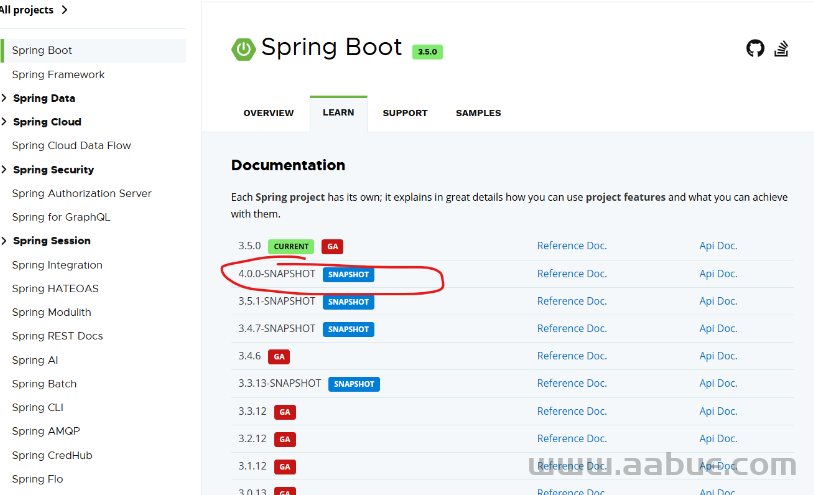
Task: Open Spring Modulith project
Action: (51, 312)
